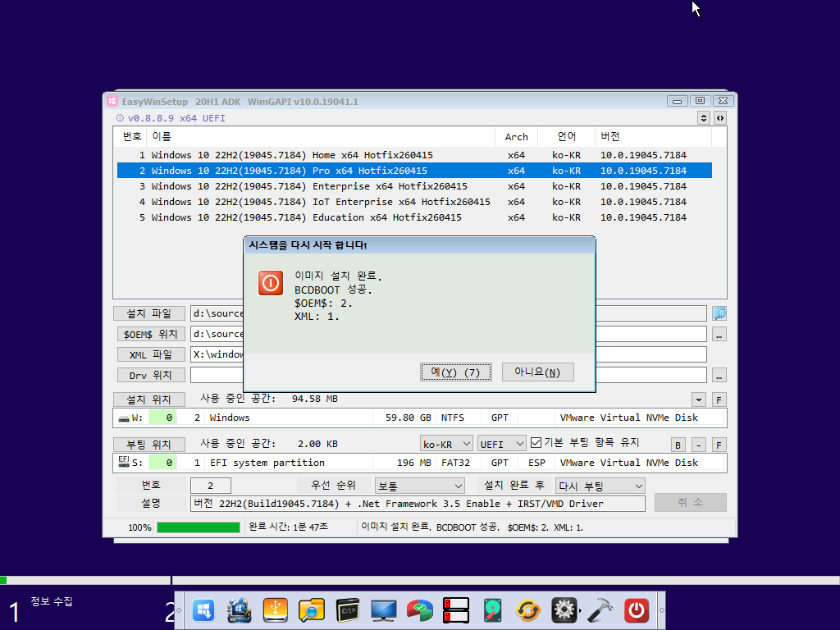Open the orange USB drive tool in the dock
Image resolution: width=840 pixels, height=630 pixels.
coord(276,610)
